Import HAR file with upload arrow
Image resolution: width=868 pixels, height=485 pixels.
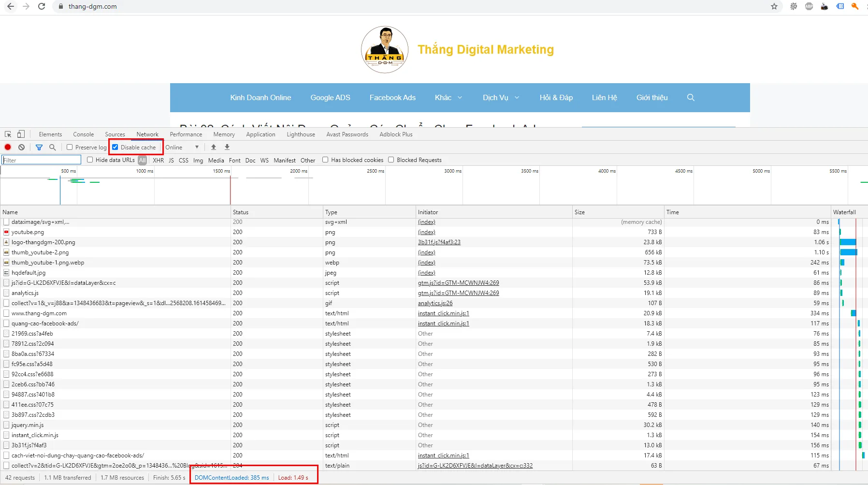[214, 147]
